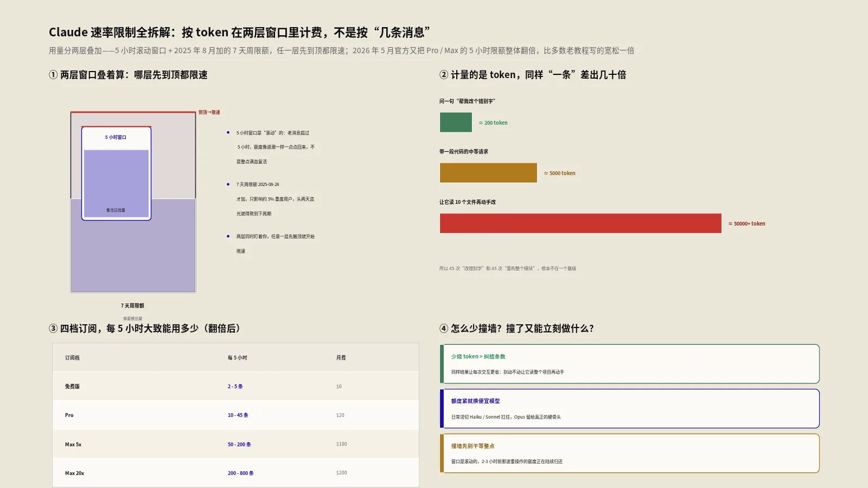Screen dimensions: 868x488
Task: Click the footnote starting with 所以 45 次
Action: 508,268
